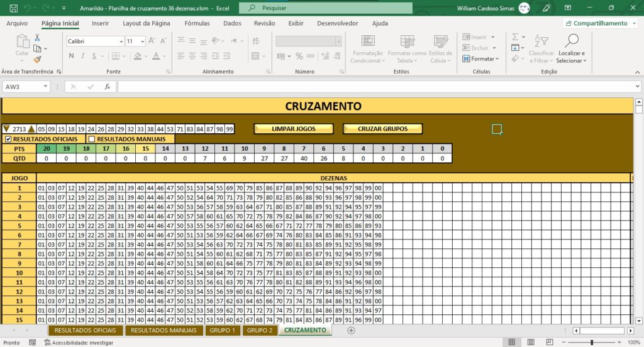Toggle italic formatting (I)

point(82,56)
